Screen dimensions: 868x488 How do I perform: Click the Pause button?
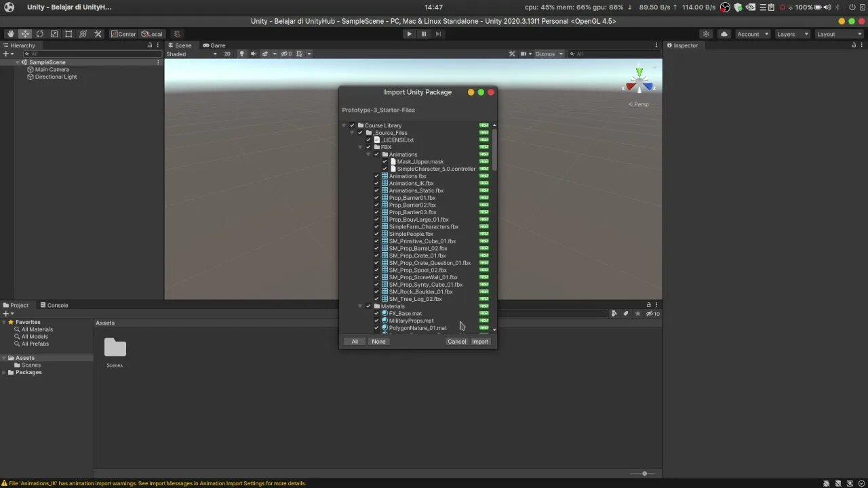(x=424, y=34)
